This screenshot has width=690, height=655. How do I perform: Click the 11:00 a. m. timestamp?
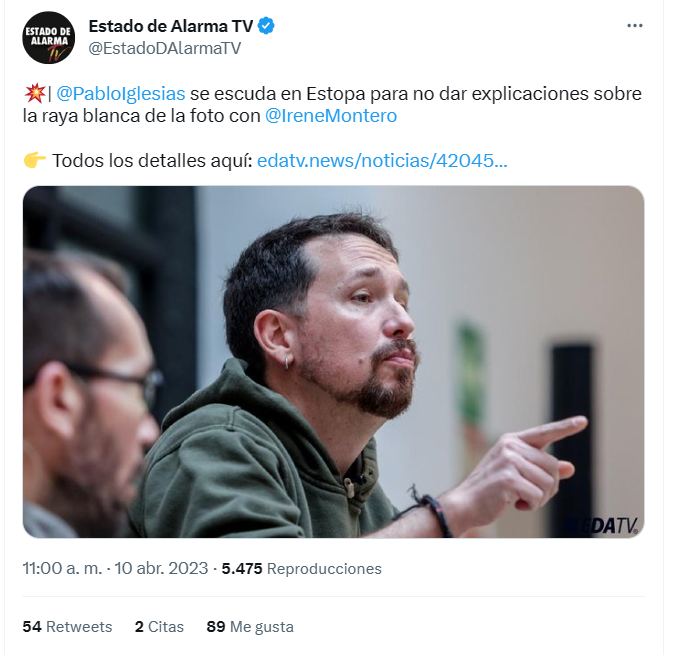[x=62, y=568]
